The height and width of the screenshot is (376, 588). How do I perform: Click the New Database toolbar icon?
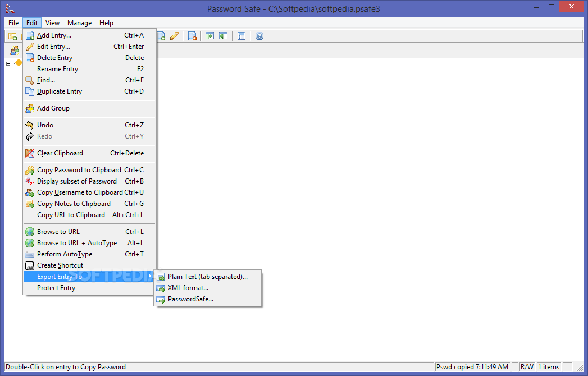12,36
